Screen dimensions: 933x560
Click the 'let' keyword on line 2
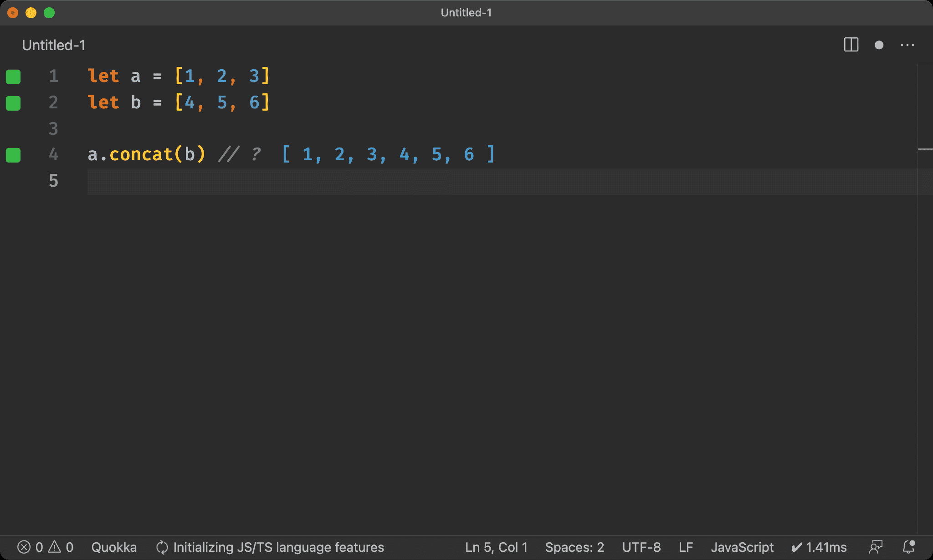pos(103,102)
